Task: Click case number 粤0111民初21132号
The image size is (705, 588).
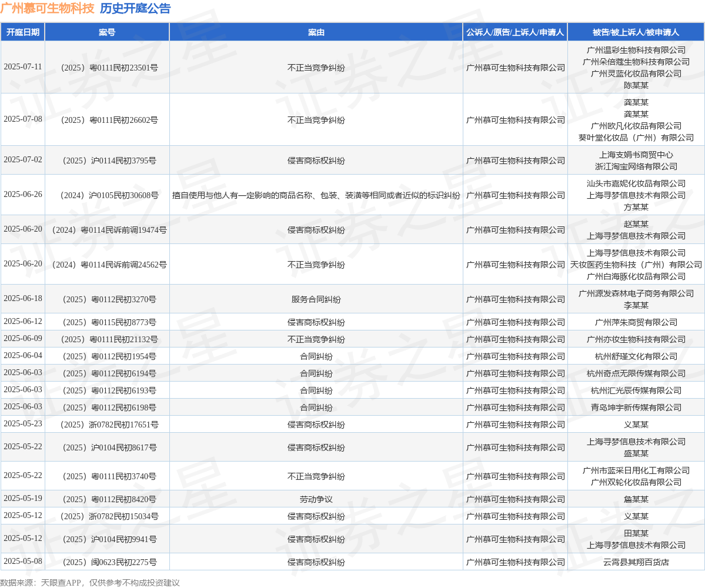Action: click(109, 339)
